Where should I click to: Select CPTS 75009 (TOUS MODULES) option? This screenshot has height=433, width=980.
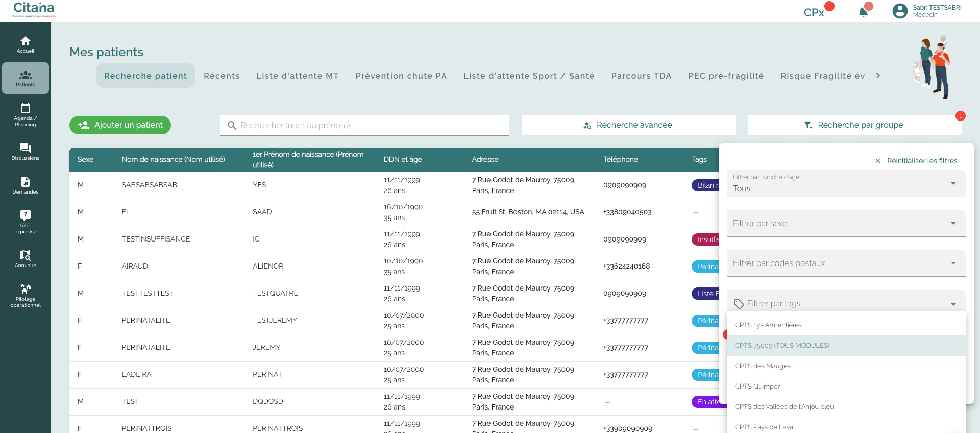[x=782, y=346]
